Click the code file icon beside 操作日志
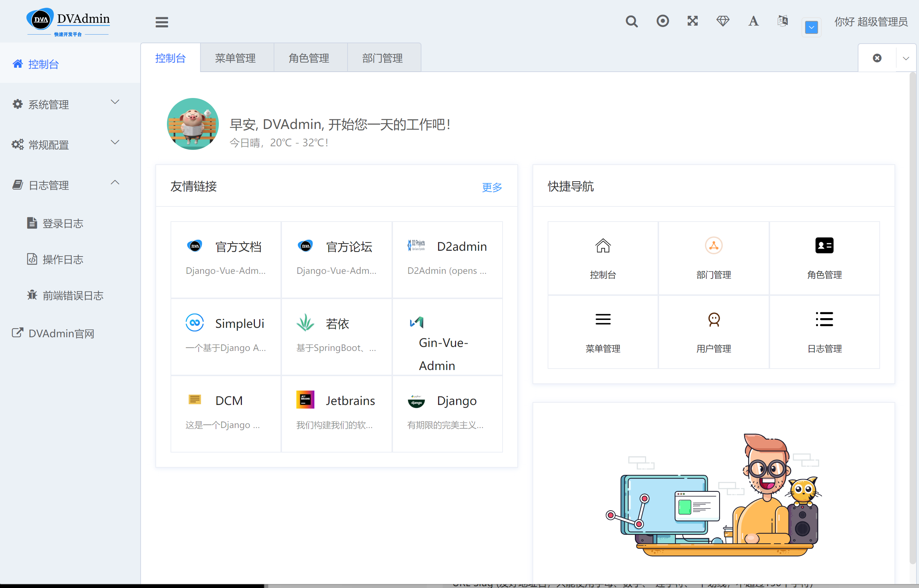The height and width of the screenshot is (588, 919). [x=32, y=259]
